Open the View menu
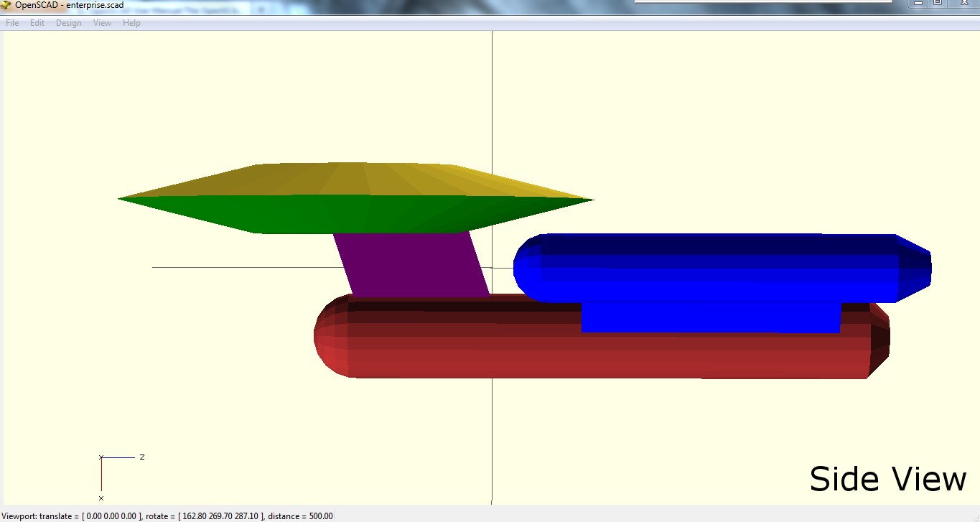 (x=101, y=22)
